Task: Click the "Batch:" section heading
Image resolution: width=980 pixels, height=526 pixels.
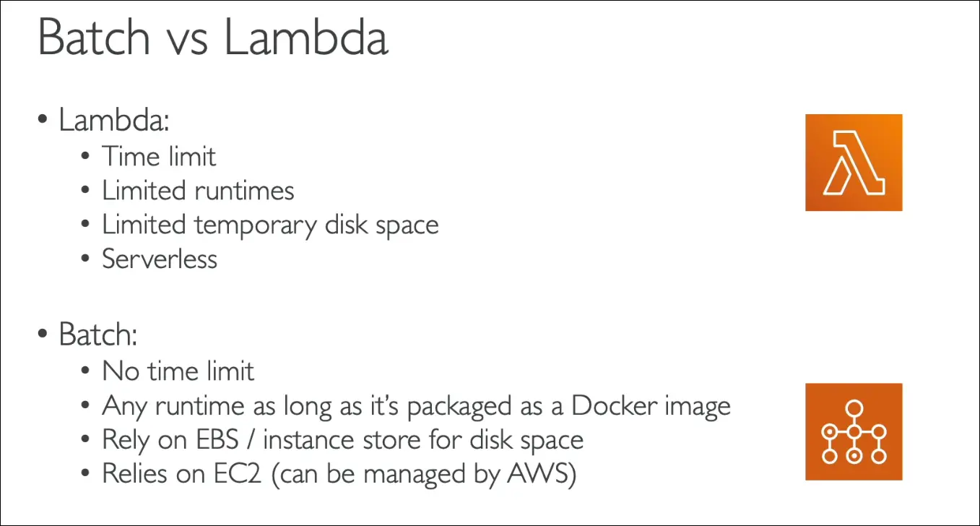Action: (98, 335)
